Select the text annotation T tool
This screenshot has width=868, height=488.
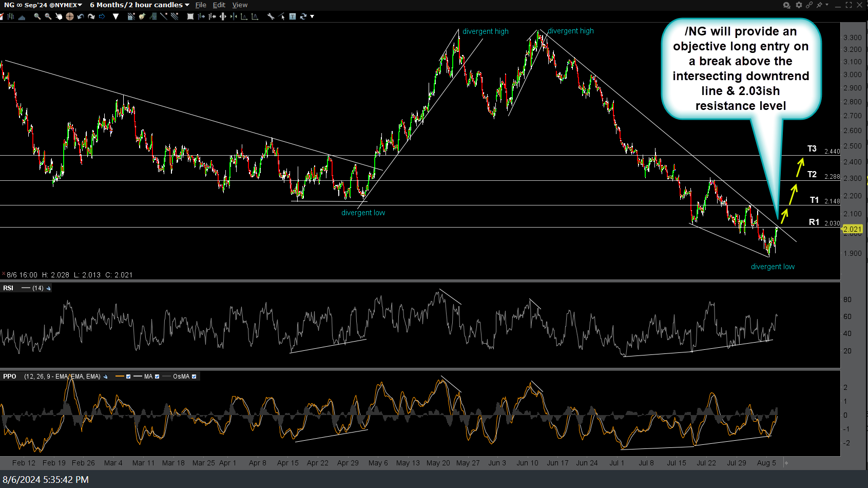(x=293, y=16)
